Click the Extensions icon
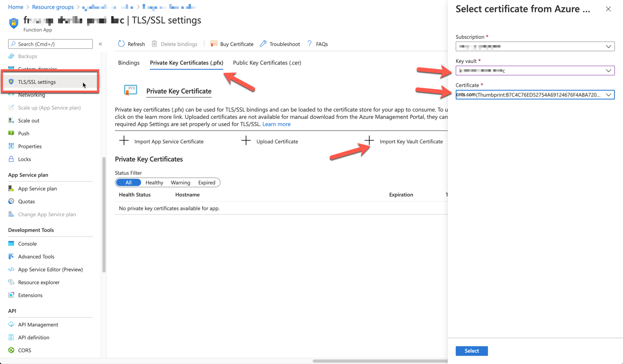Image resolution: width=623 pixels, height=364 pixels. click(11, 295)
